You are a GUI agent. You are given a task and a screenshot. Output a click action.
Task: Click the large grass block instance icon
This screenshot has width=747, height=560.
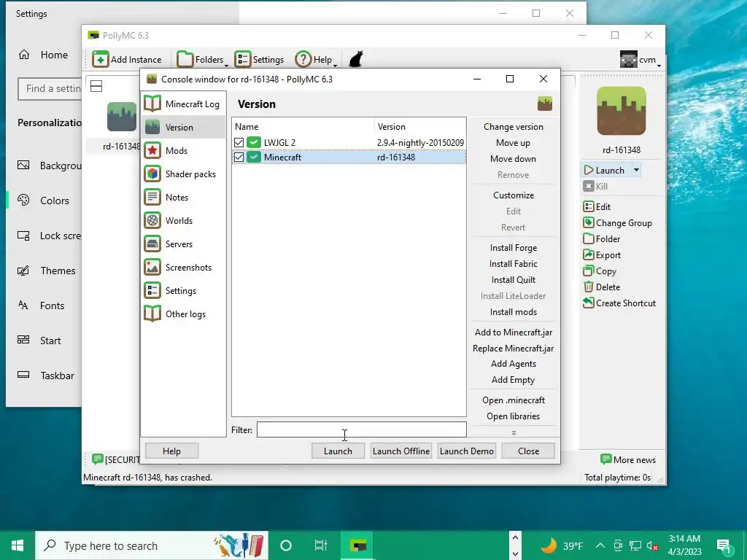pos(622,111)
